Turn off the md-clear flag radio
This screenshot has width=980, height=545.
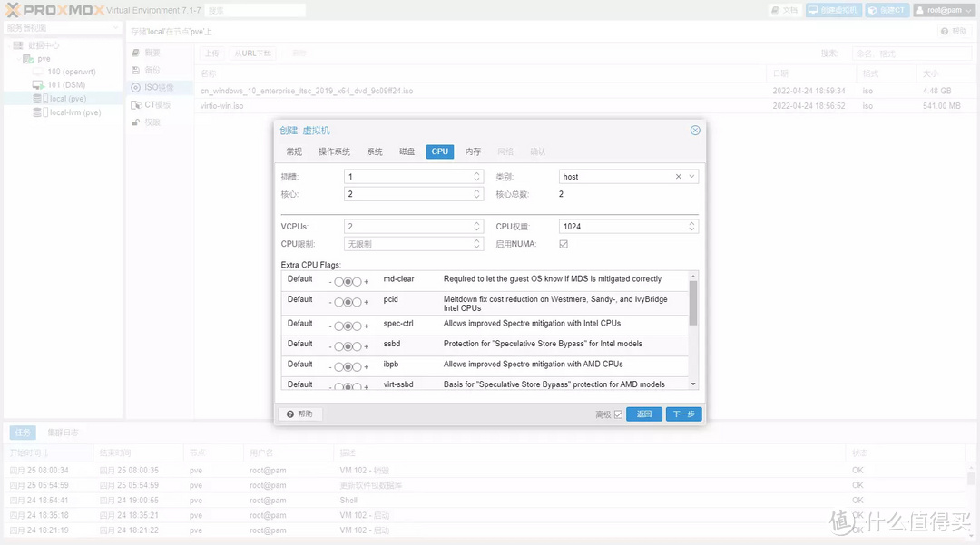click(x=338, y=281)
